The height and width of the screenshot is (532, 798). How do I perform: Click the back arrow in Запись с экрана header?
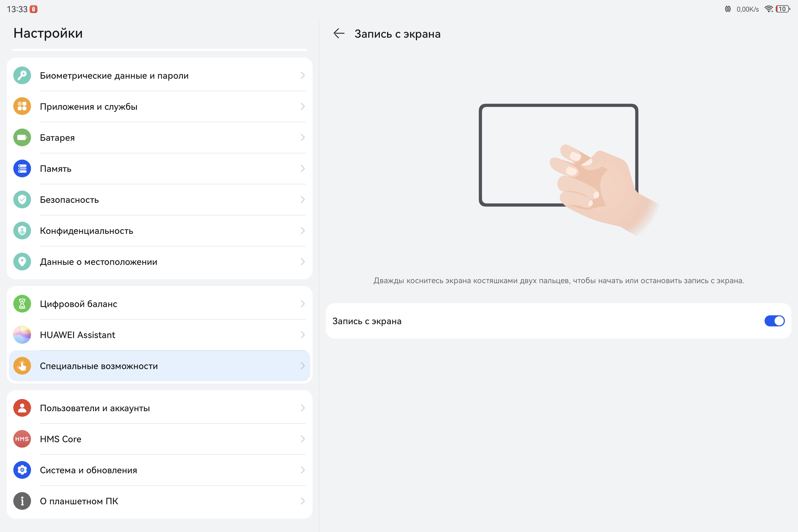(x=339, y=34)
